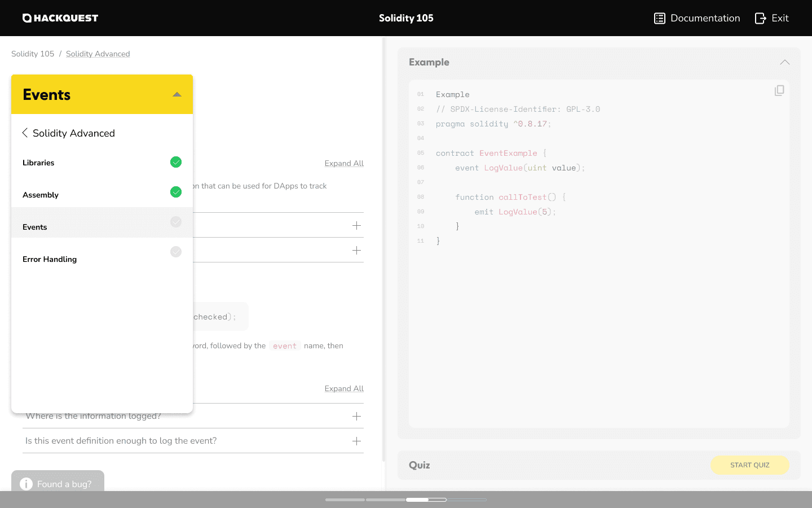Click the 'contract EventExample {' code line
This screenshot has height=508, width=812.
(x=491, y=153)
